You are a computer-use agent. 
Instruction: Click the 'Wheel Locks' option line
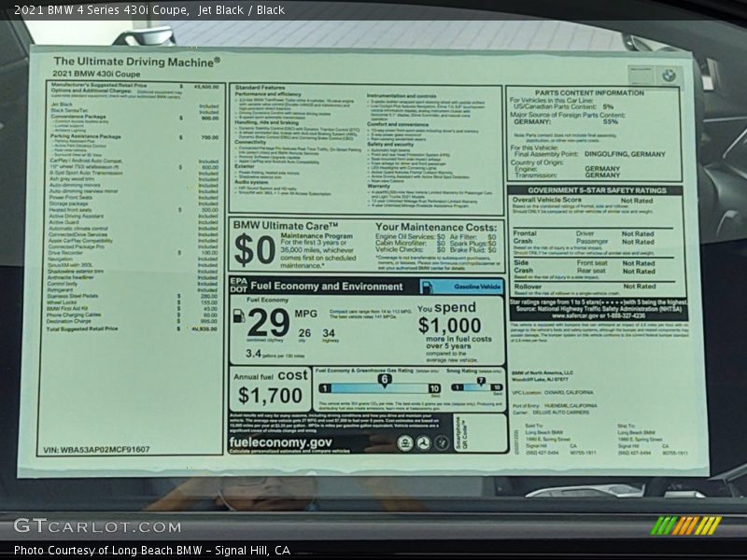(132, 301)
